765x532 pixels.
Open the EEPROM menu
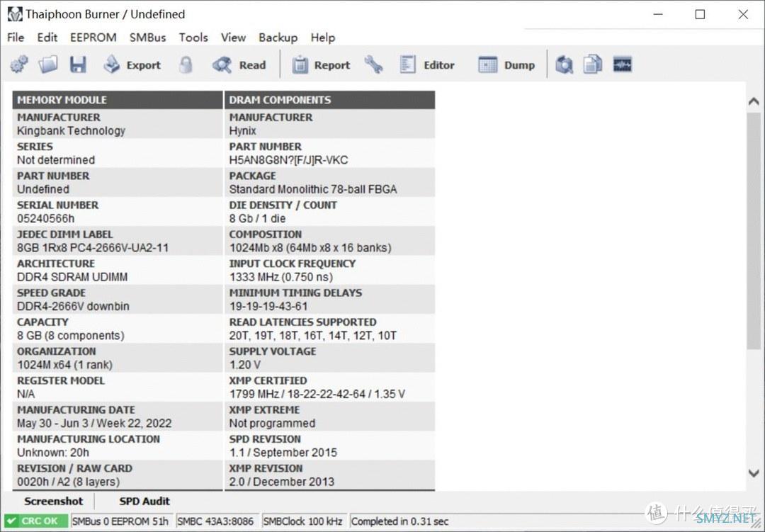click(93, 38)
